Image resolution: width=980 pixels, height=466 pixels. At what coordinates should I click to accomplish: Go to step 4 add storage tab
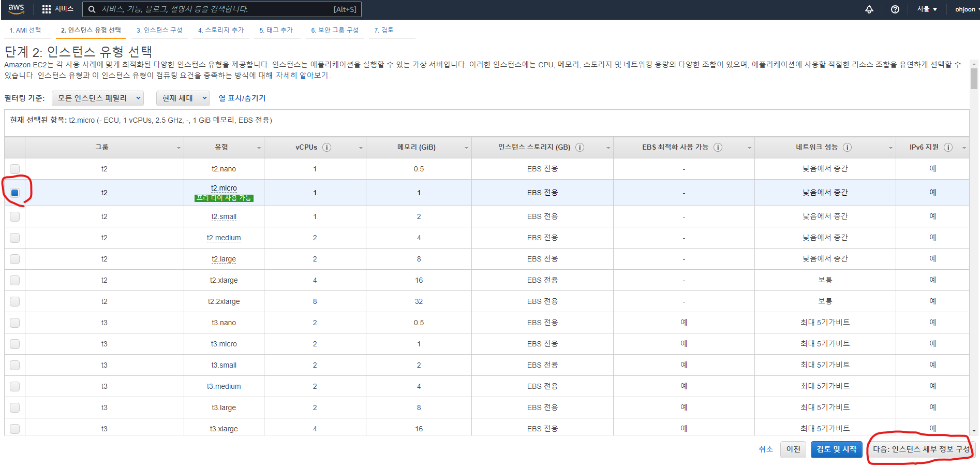click(x=221, y=30)
